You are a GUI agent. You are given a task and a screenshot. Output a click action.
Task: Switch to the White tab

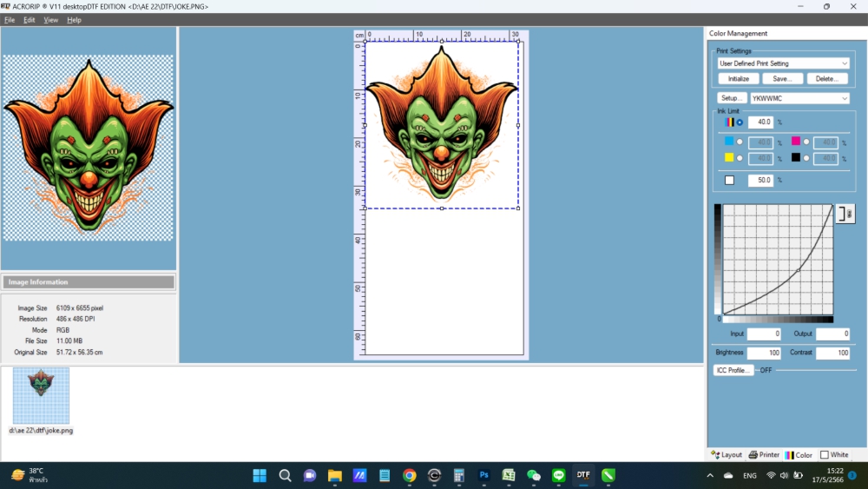(834, 454)
